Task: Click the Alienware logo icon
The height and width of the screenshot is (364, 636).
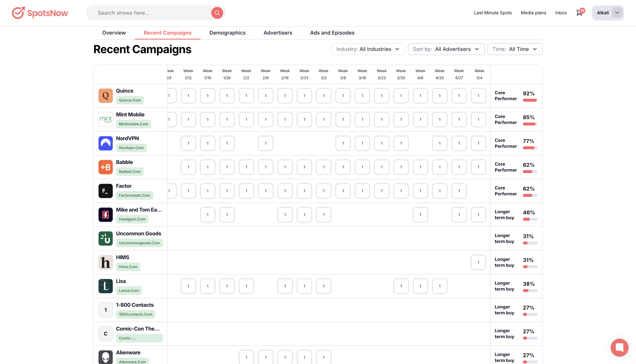Action: pyautogui.click(x=105, y=357)
